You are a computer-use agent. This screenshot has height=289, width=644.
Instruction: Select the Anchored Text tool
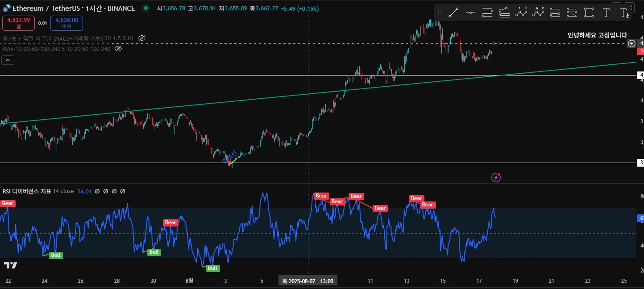tap(624, 13)
